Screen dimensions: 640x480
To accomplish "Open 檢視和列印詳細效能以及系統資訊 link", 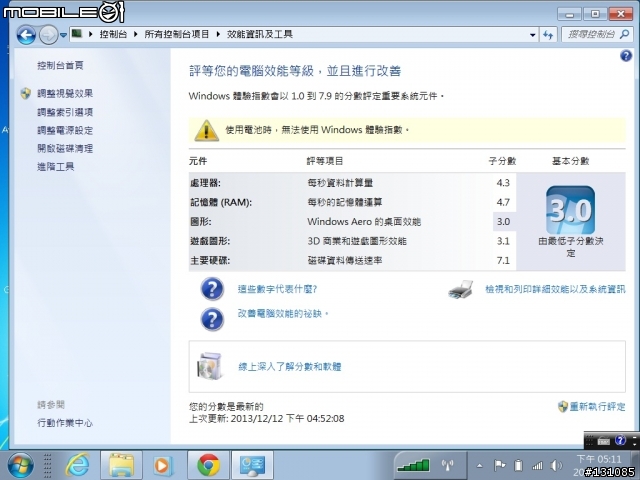I will coord(555,289).
